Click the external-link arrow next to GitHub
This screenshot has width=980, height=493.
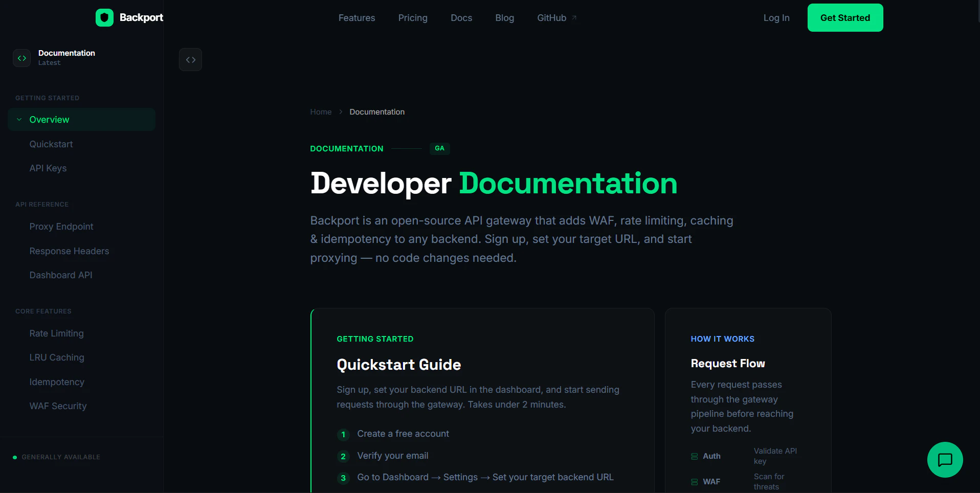click(x=573, y=17)
